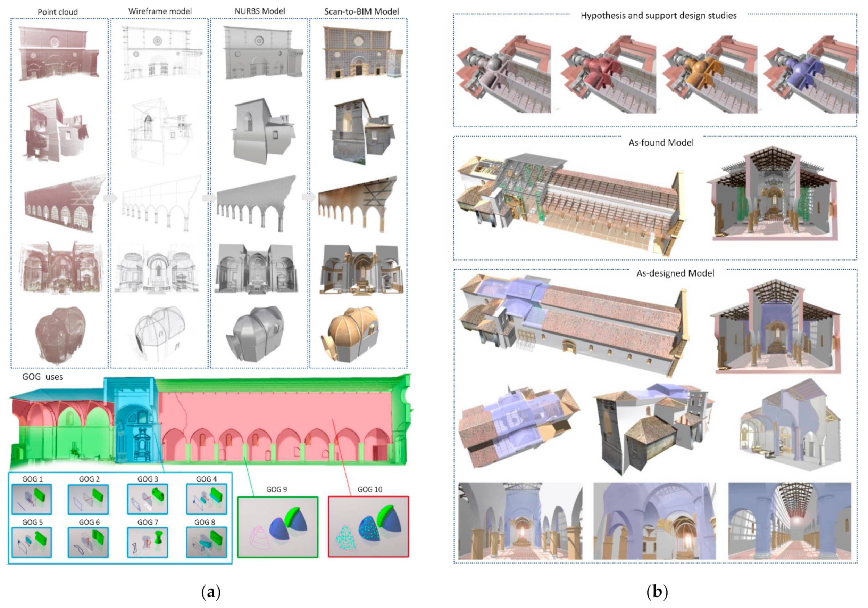
Task: Click the As-designed Model label
Action: [x=675, y=273]
